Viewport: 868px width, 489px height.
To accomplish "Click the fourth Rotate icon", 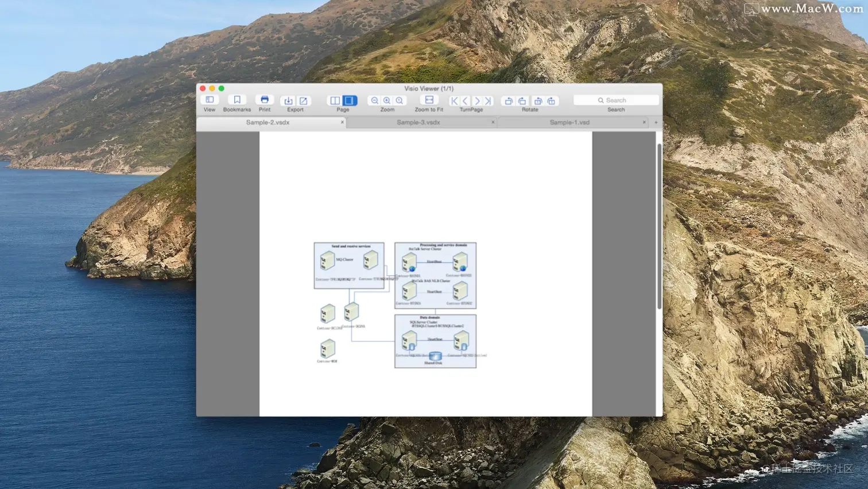I will [x=551, y=101].
